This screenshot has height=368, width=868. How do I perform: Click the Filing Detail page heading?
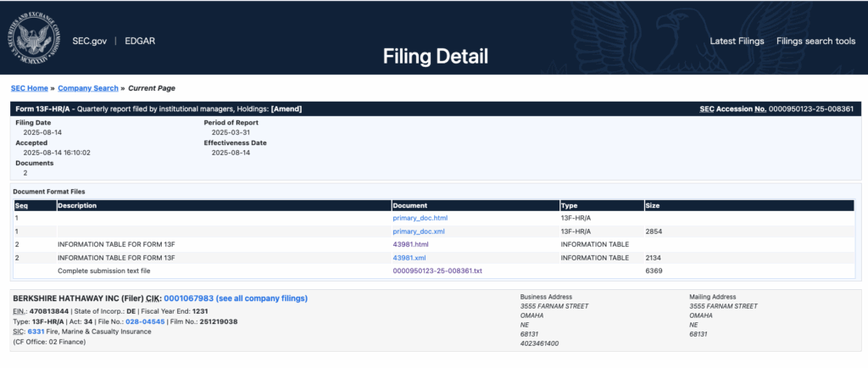(435, 57)
